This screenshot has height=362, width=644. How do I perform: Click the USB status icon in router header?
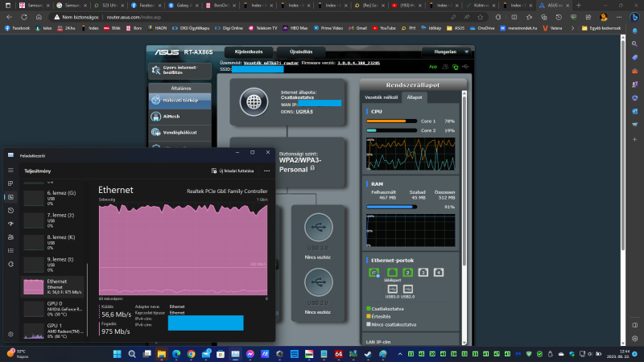465,67
